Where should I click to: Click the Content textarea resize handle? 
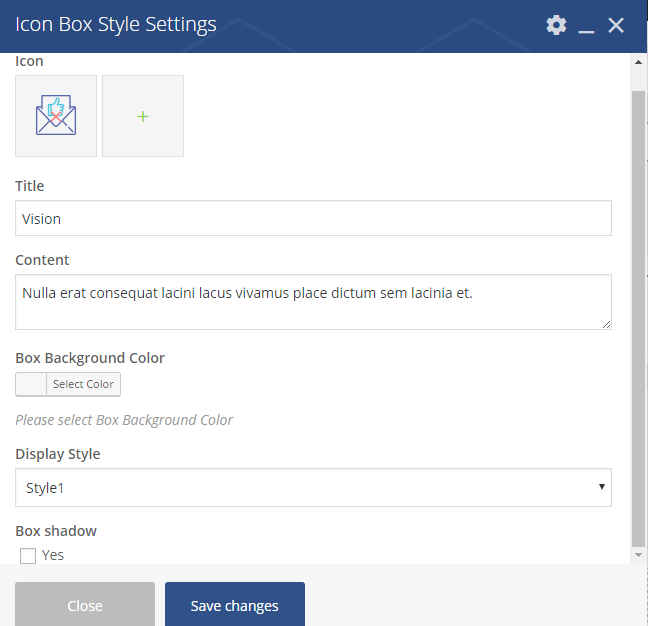(606, 324)
